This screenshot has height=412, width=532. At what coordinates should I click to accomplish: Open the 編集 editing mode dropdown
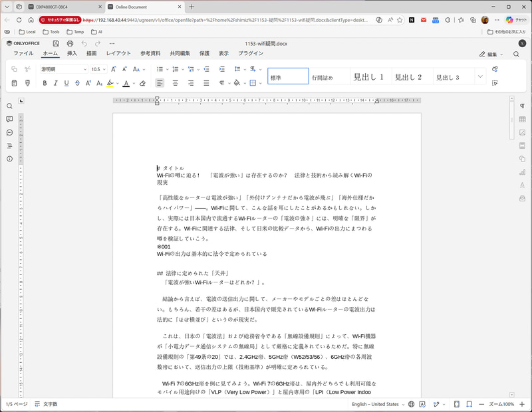[x=491, y=54]
